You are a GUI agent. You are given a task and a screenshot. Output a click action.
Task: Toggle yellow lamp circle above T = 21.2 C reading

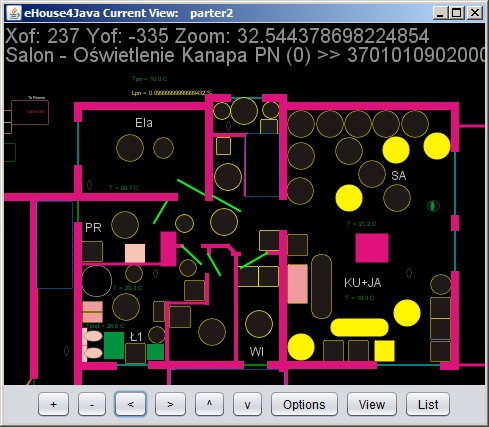click(349, 198)
